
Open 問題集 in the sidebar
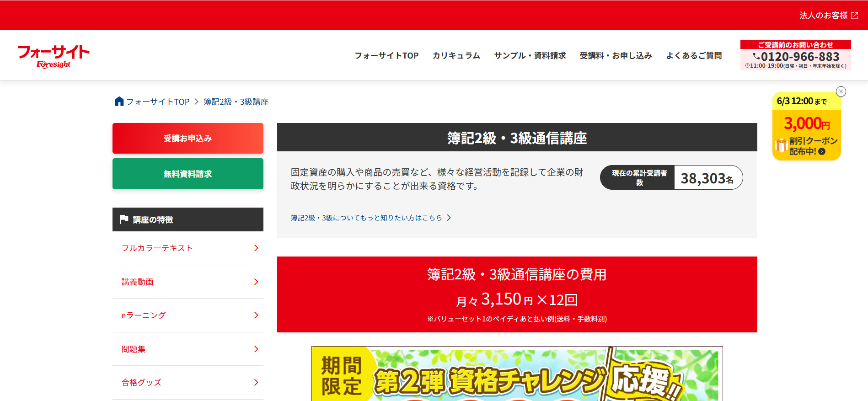pos(188,349)
